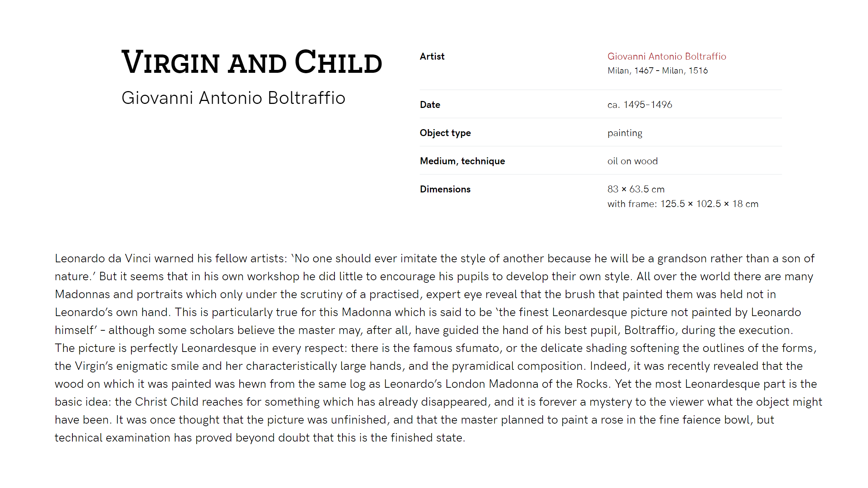Click the Dimensions label
The image size is (868, 488).
coord(445,189)
